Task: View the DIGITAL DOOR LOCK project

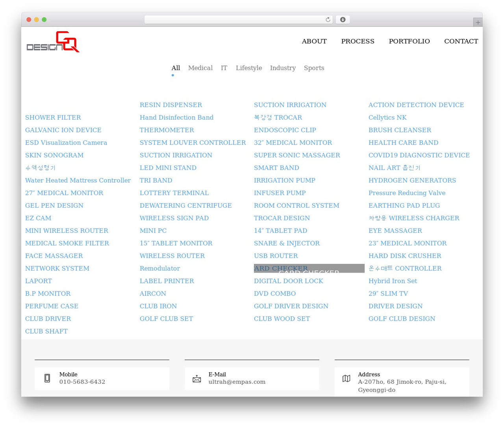Action: click(x=289, y=281)
